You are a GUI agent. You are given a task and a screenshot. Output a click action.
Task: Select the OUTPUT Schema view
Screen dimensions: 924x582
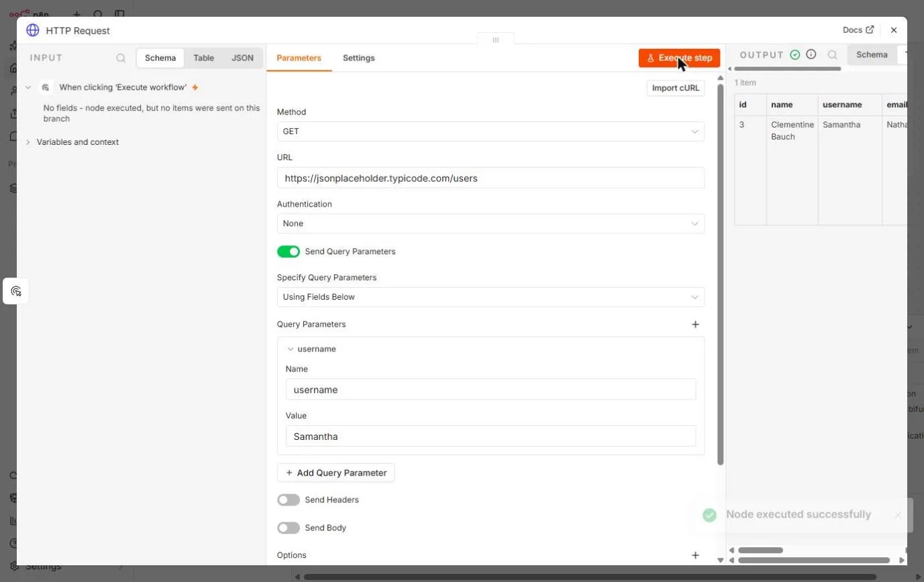[x=872, y=55]
